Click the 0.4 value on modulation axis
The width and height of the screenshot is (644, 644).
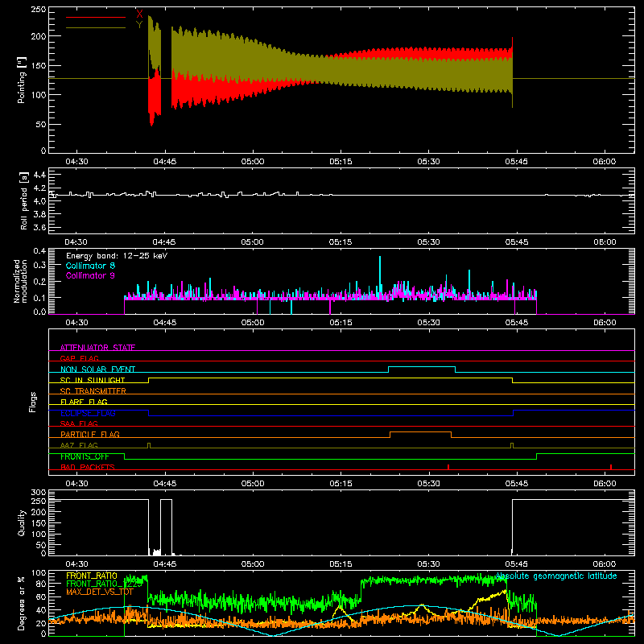[x=39, y=251]
